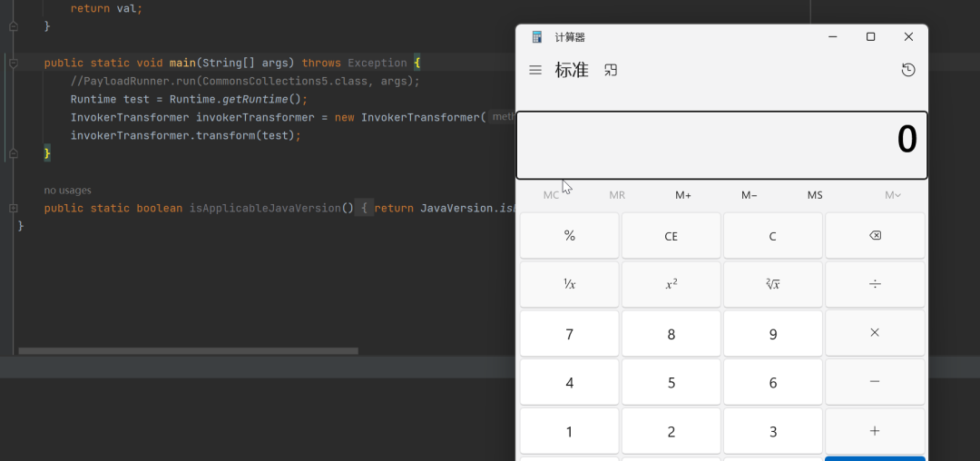Click the 'no usages' hint
Image resolution: width=980 pixels, height=461 pixels.
[67, 190]
